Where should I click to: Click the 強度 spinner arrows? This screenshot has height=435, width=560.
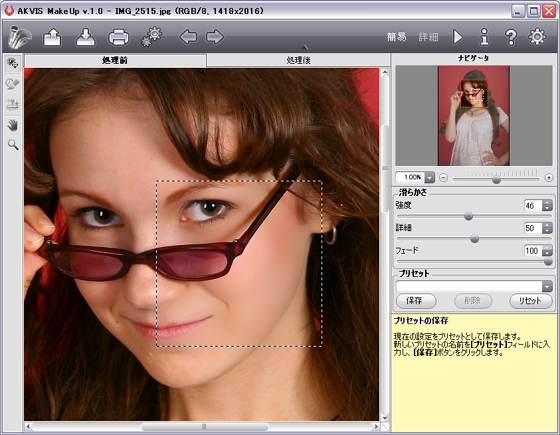pyautogui.click(x=547, y=205)
